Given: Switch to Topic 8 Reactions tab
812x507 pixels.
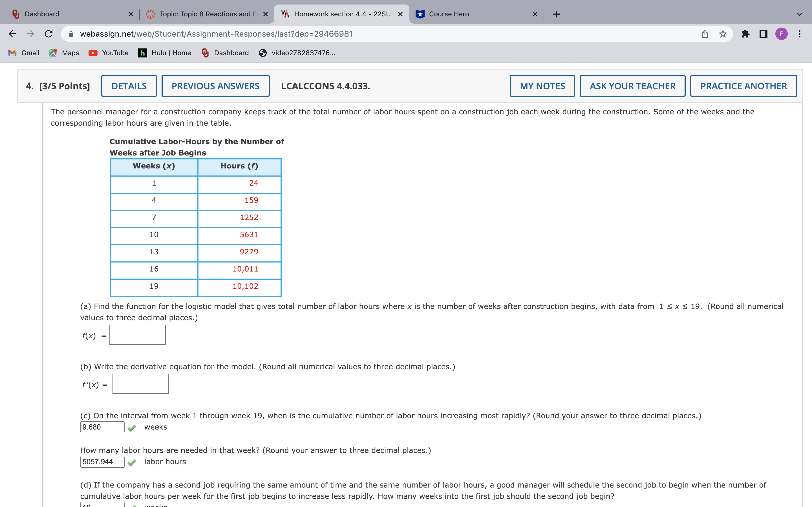Looking at the screenshot, I should click(x=205, y=14).
